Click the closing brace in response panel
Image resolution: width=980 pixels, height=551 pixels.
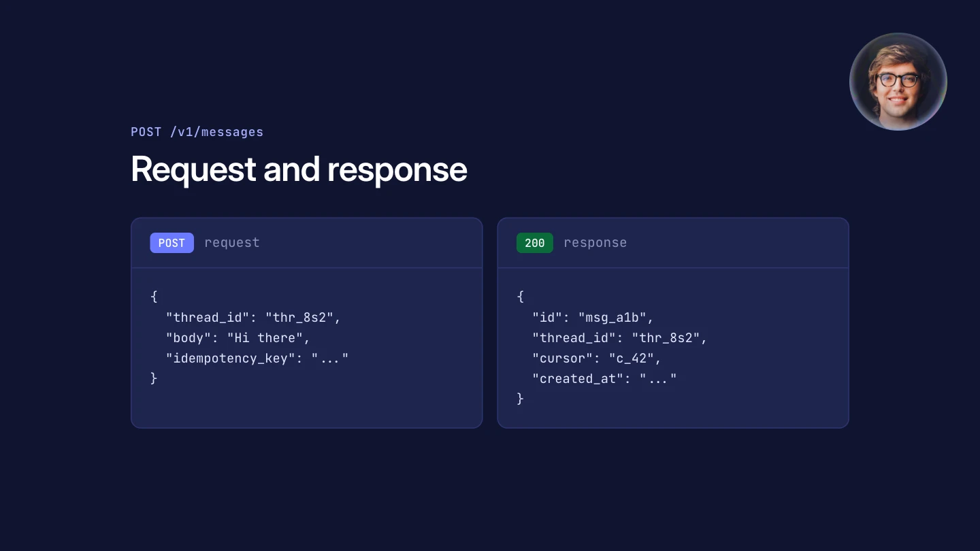[x=520, y=399]
